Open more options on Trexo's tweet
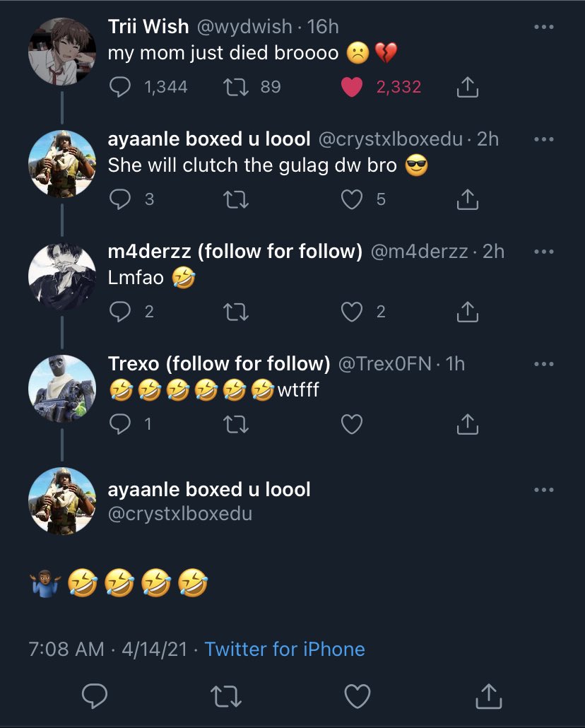Image resolution: width=585 pixels, height=728 pixels. pyautogui.click(x=543, y=364)
